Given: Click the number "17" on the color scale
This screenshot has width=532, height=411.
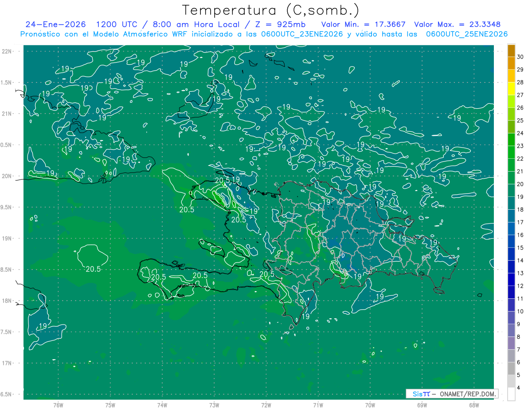Looking at the screenshot, I should (520, 223).
